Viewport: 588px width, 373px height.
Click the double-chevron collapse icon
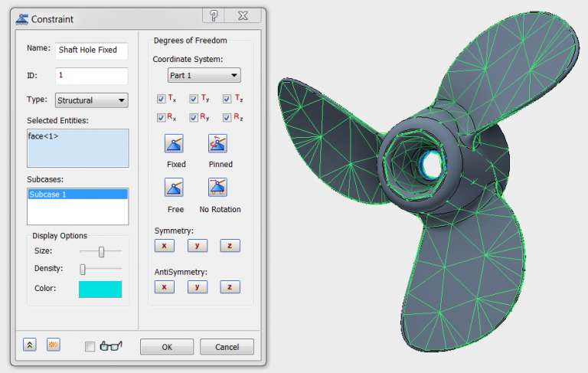pyautogui.click(x=30, y=345)
